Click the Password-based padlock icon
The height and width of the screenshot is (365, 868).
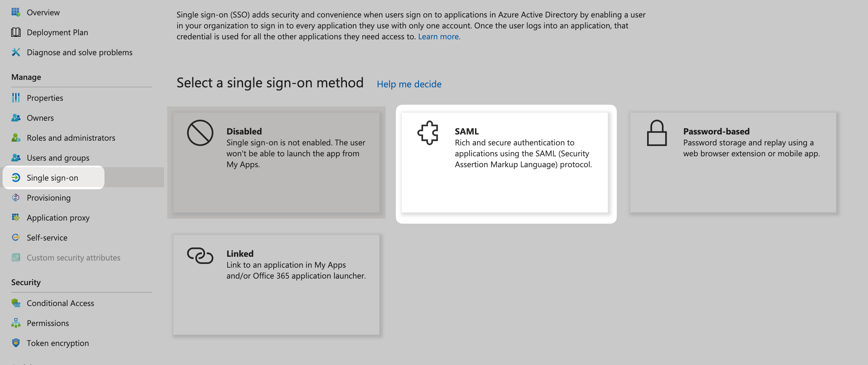656,133
